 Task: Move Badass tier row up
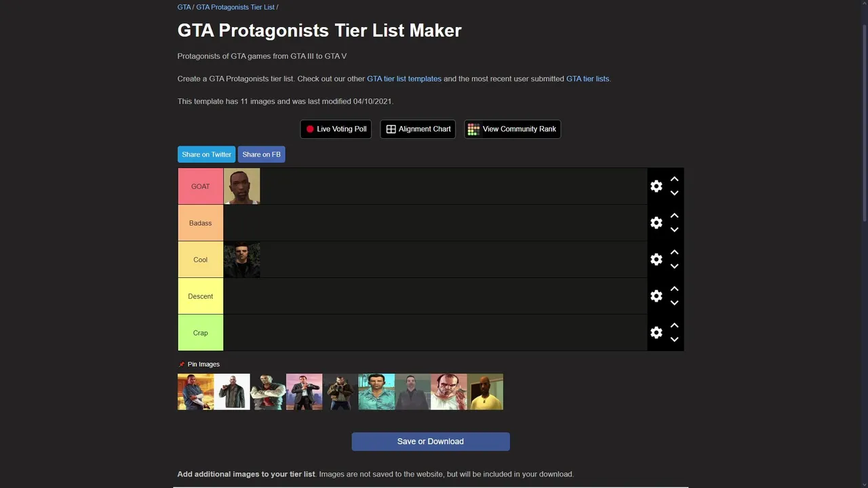coord(674,216)
